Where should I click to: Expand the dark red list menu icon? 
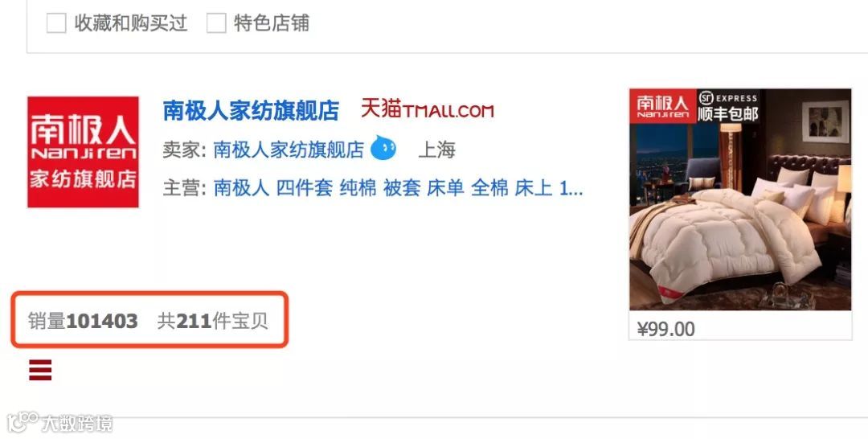point(40,370)
